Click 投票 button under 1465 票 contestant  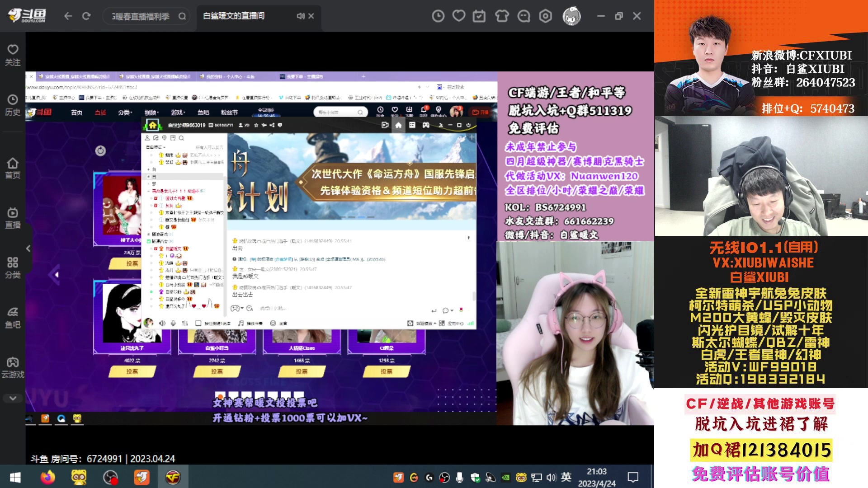click(302, 371)
